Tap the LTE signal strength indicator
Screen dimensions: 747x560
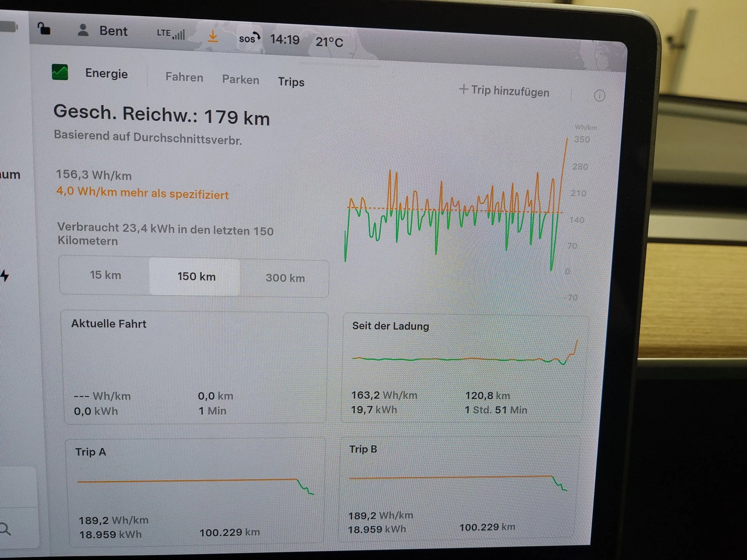click(171, 33)
